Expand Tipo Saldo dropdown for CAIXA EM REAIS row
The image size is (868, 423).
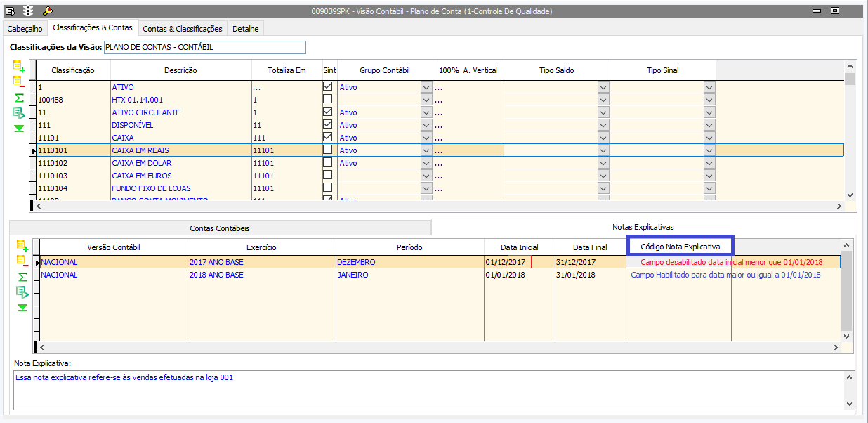(x=603, y=150)
